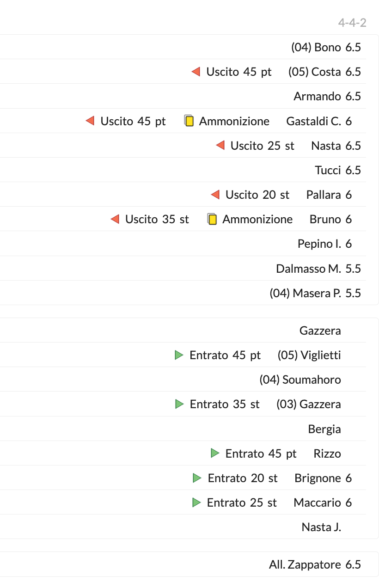The height and width of the screenshot is (588, 379).
Task: Select the Tucci player row
Action: tap(328, 170)
